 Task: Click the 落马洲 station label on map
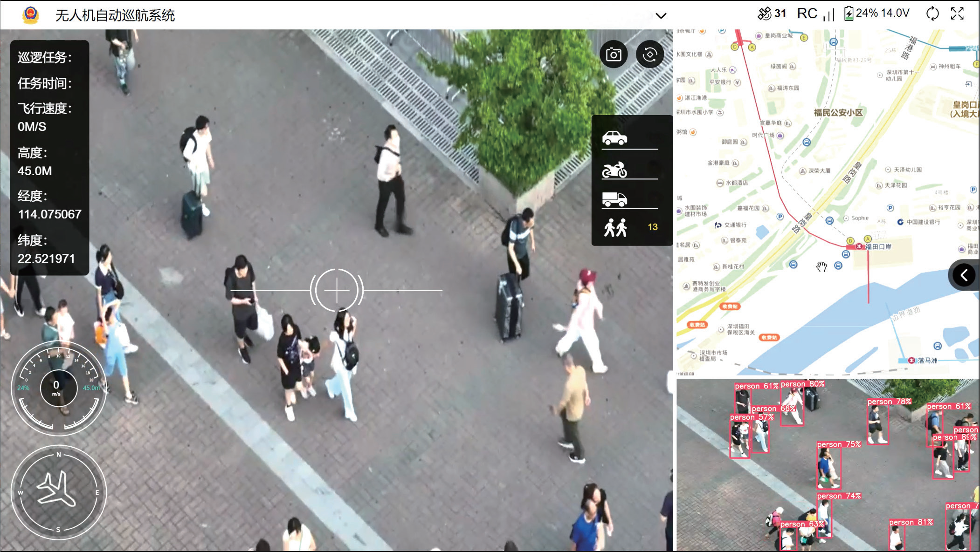click(927, 361)
